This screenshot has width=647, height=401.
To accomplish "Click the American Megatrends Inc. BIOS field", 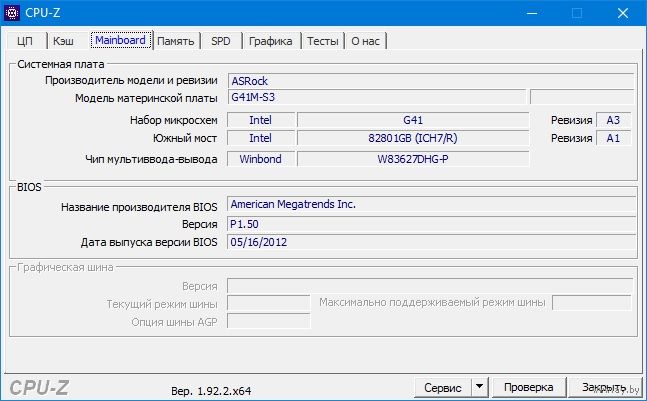I will (431, 204).
